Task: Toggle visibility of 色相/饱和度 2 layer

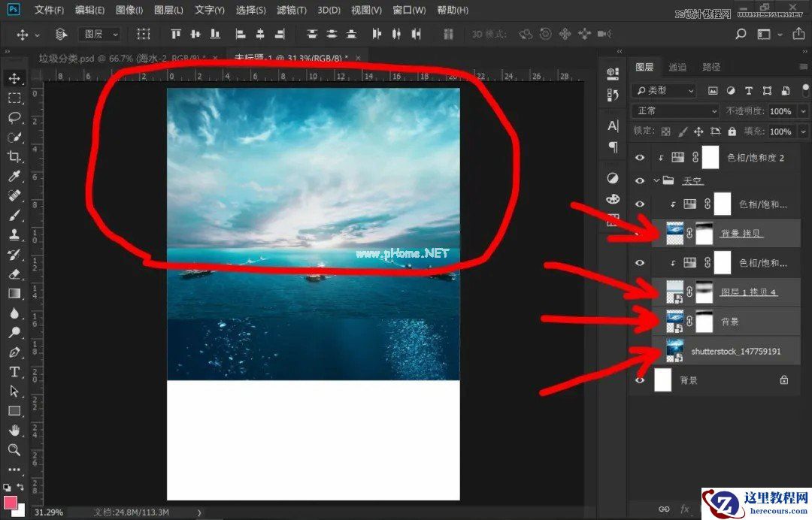Action: (x=640, y=157)
